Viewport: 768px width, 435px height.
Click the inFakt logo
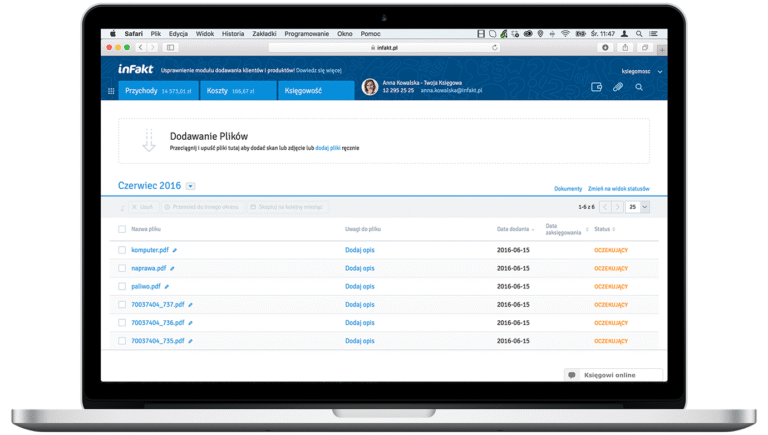click(x=134, y=71)
